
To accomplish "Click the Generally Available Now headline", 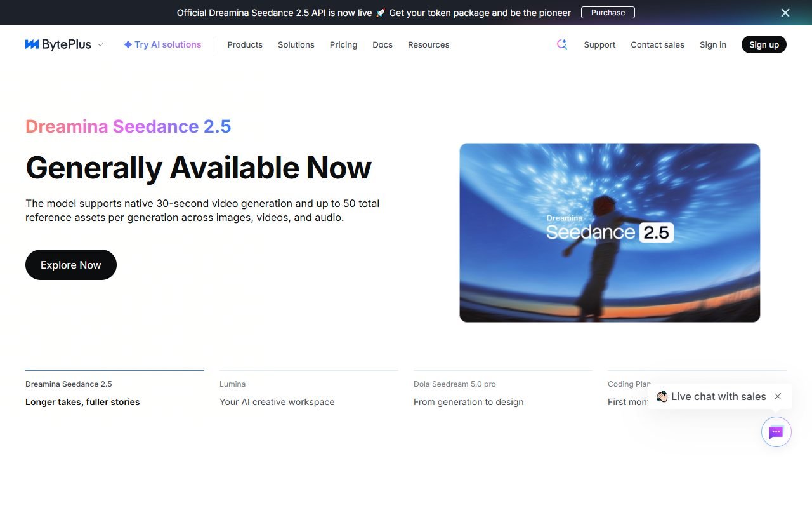I will 199,168.
